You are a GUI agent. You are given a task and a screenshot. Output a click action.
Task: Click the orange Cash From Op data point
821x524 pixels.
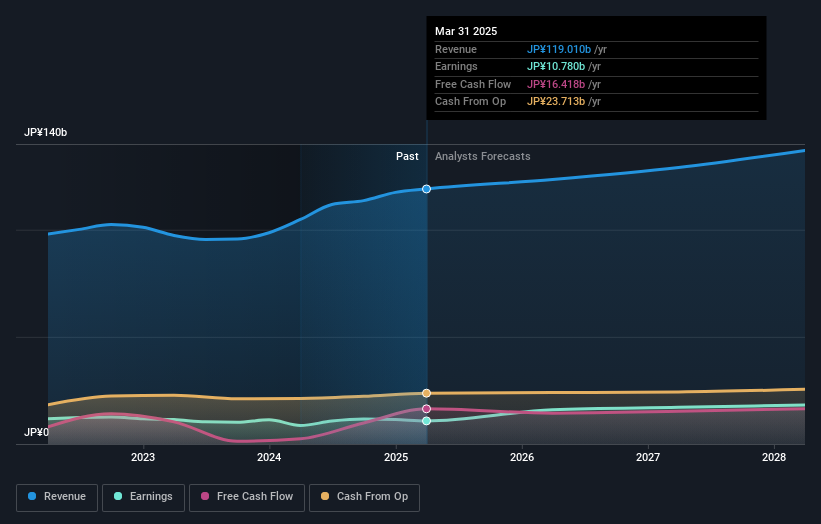(x=426, y=393)
